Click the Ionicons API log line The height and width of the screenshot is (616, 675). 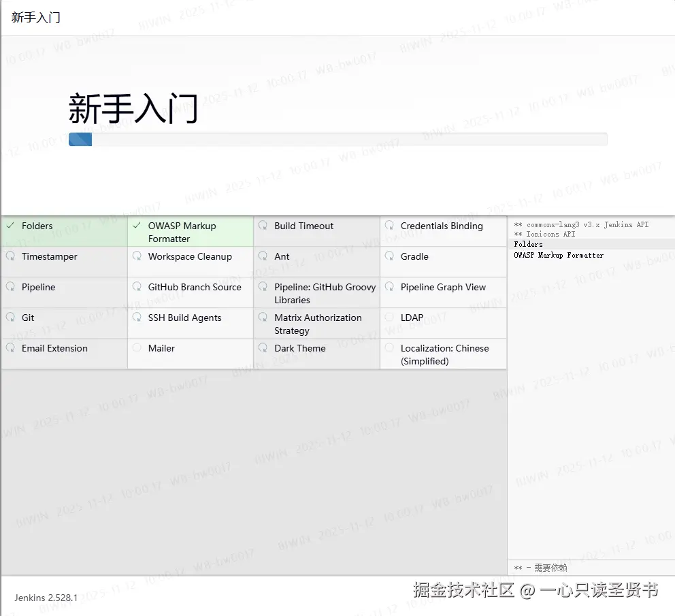[x=544, y=234]
